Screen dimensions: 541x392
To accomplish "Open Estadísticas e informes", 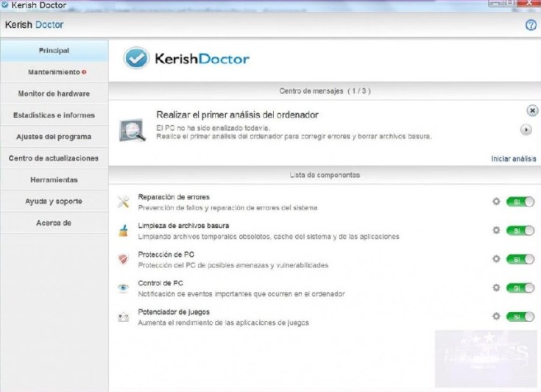I will click(x=54, y=115).
